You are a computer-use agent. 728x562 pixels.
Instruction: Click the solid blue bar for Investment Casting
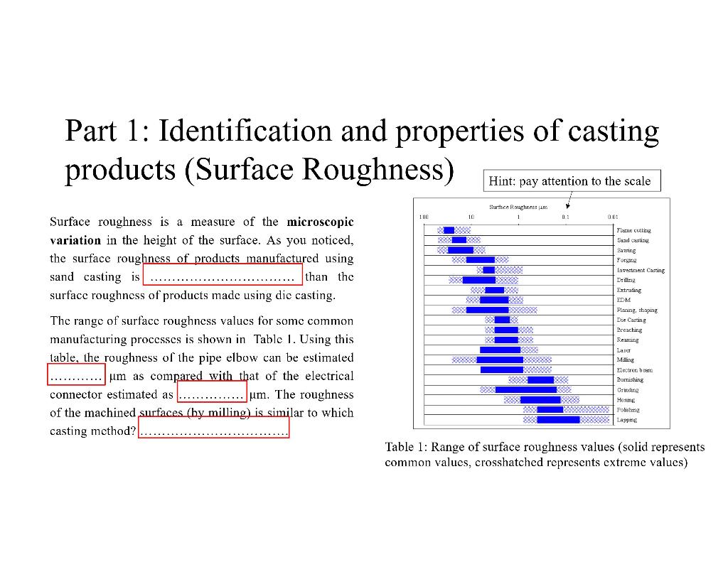488,270
